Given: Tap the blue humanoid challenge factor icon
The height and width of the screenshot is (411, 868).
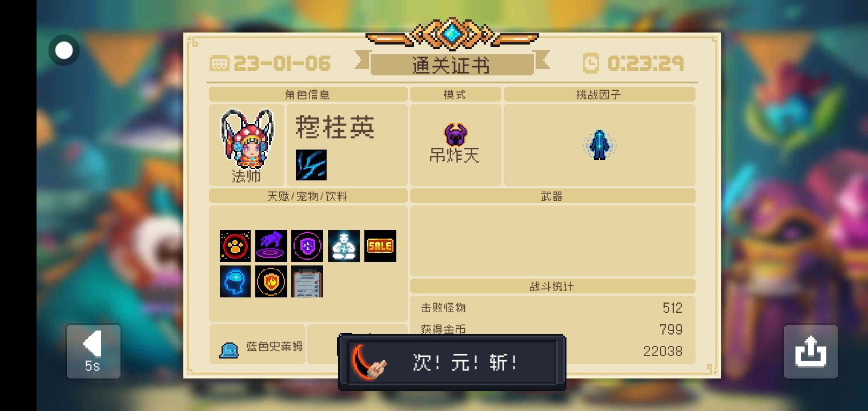Looking at the screenshot, I should (599, 144).
